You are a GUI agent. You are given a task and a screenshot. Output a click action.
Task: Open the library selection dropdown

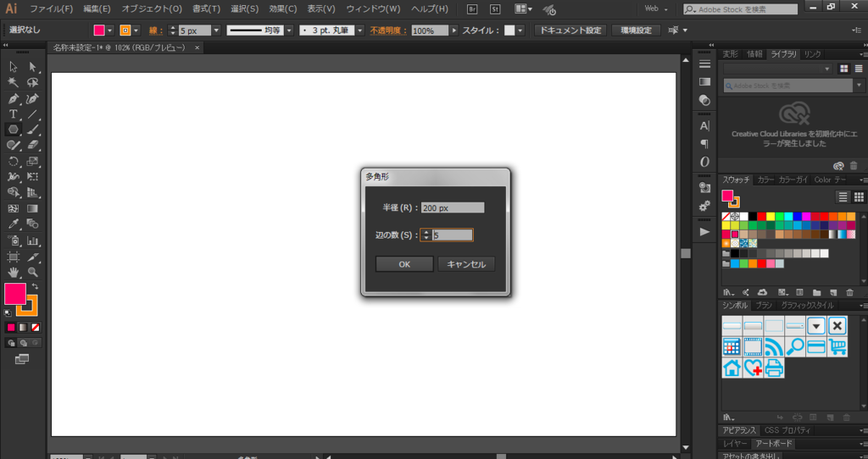777,69
